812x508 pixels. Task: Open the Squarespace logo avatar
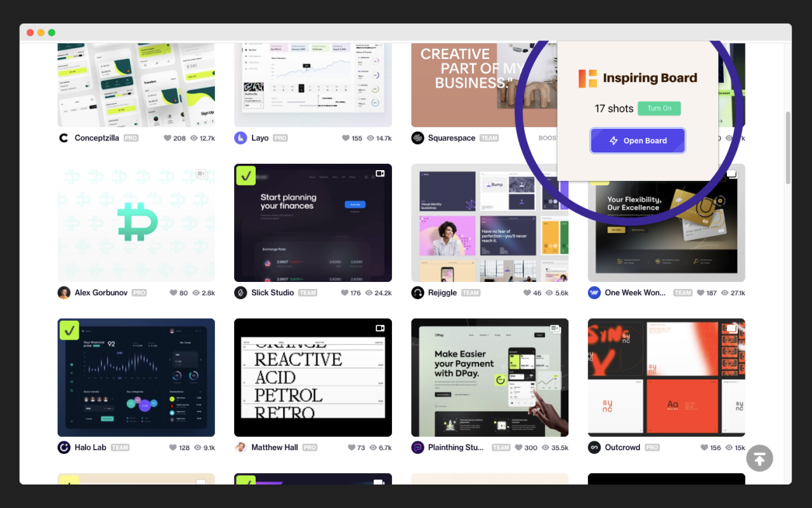[417, 138]
